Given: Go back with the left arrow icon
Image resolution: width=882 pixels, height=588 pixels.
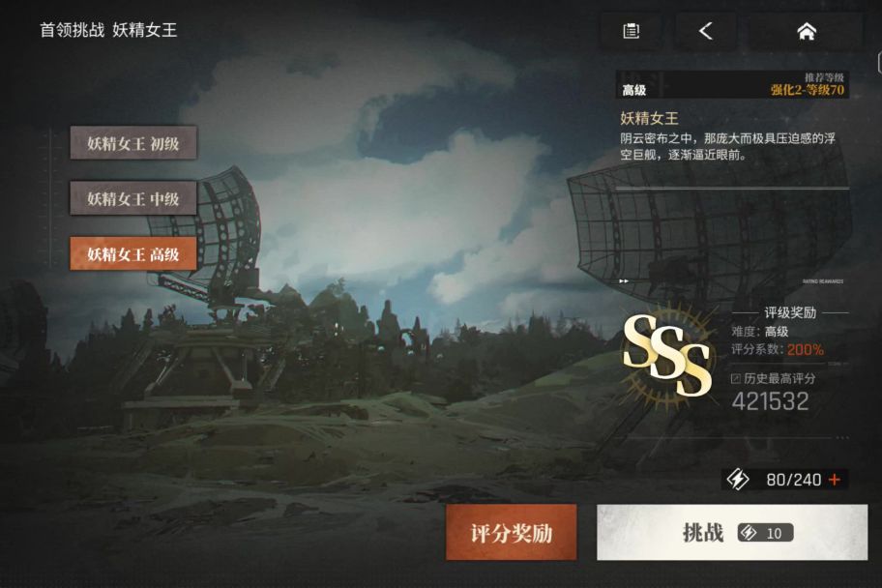Looking at the screenshot, I should [706, 31].
